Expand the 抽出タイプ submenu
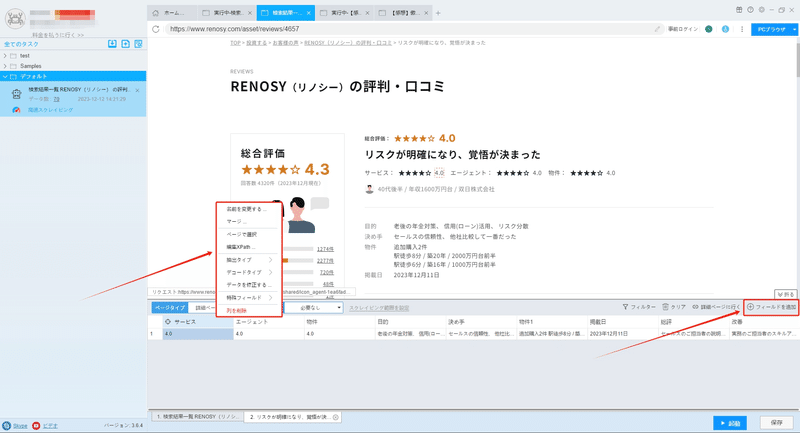The height and width of the screenshot is (433, 800). [270, 260]
